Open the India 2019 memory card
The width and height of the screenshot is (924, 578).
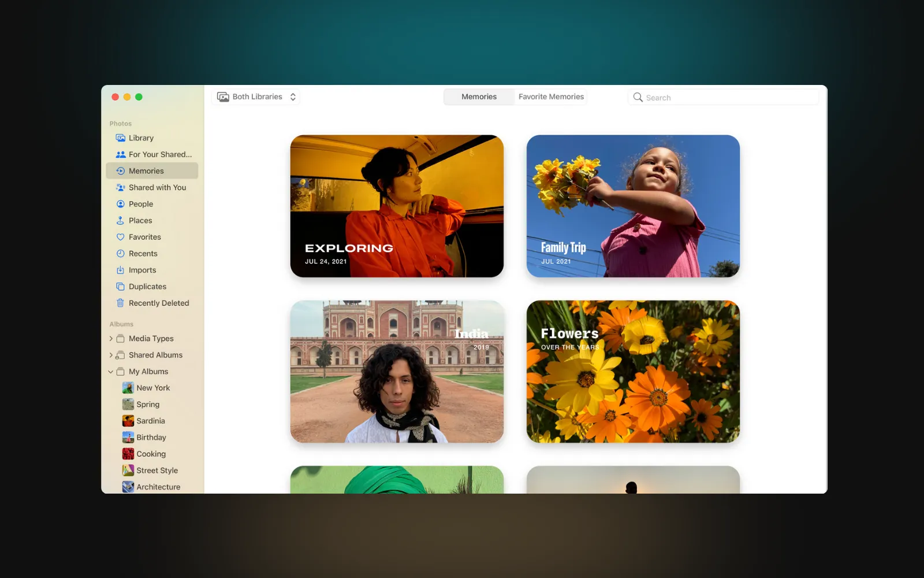click(397, 372)
